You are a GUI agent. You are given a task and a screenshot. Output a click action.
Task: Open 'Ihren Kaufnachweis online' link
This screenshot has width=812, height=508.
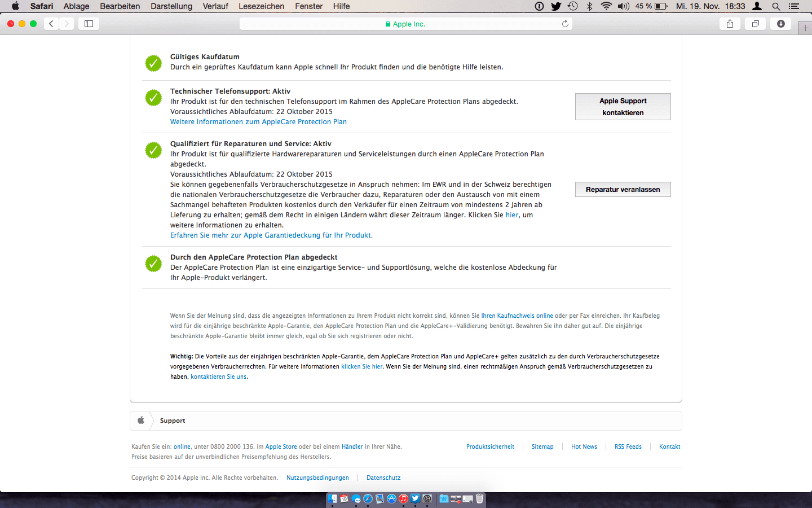coord(517,316)
